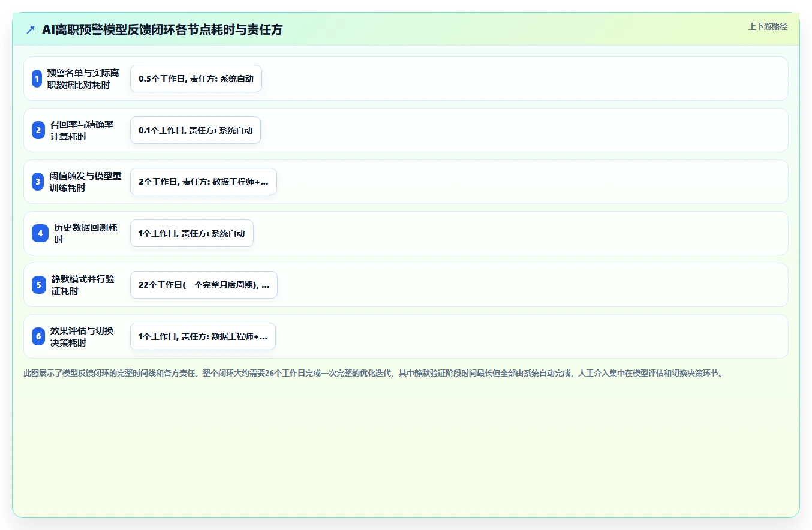Click the 1个工作日 系统自动 chip
Viewport: 812px width, 530px height.
tap(192, 233)
